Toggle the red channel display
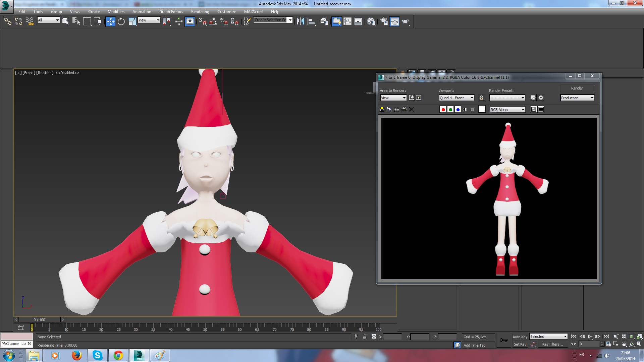 click(443, 110)
